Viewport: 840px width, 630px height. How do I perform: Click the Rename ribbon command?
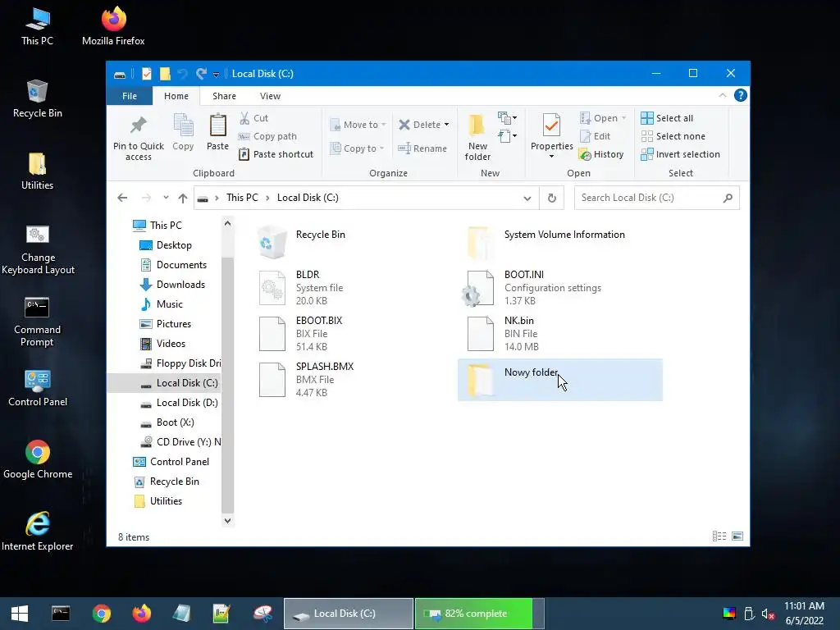tap(422, 148)
